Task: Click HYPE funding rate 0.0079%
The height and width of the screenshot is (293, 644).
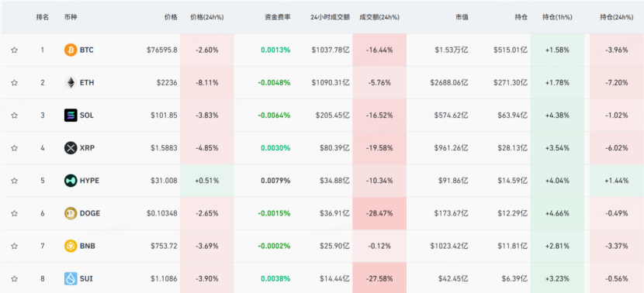Action: (x=275, y=181)
